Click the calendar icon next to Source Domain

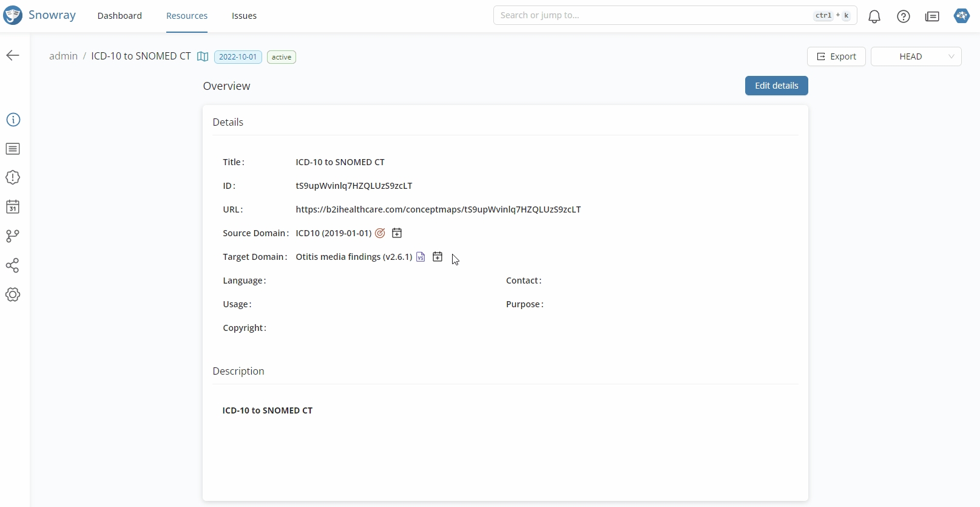397,233
